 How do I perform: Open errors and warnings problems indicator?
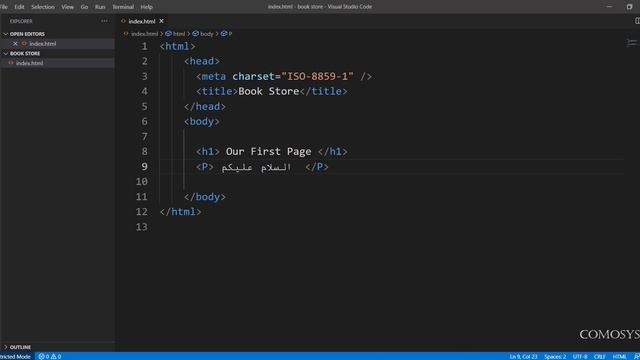50,356
